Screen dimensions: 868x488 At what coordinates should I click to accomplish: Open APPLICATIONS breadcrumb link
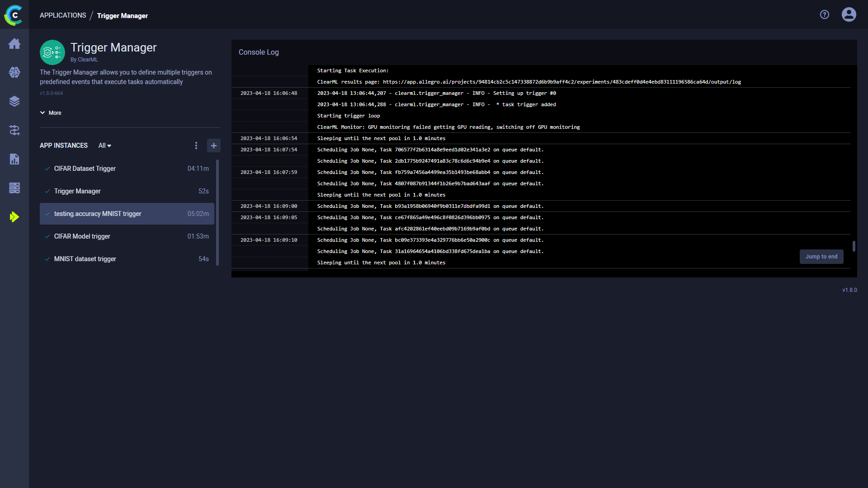point(63,15)
